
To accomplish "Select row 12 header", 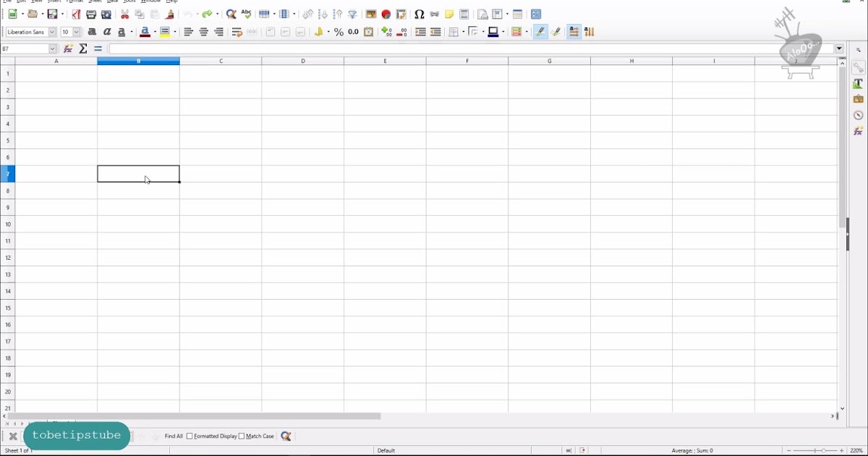I will pos(8,258).
